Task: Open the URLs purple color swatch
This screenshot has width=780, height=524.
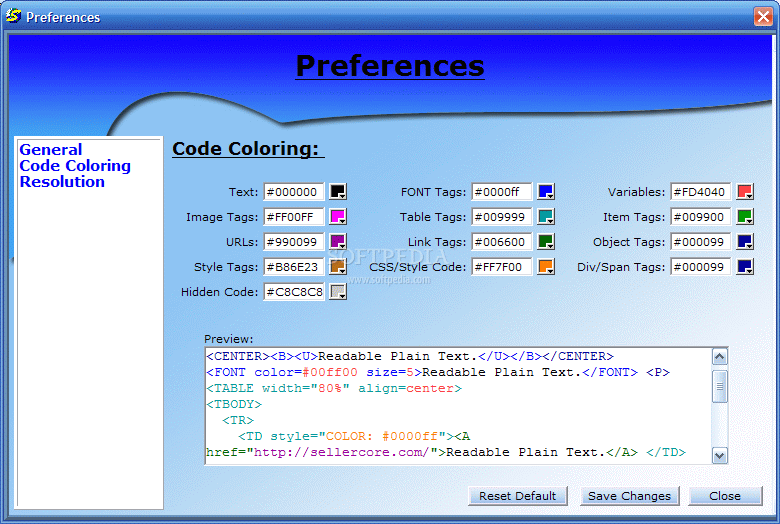Action: (338, 241)
